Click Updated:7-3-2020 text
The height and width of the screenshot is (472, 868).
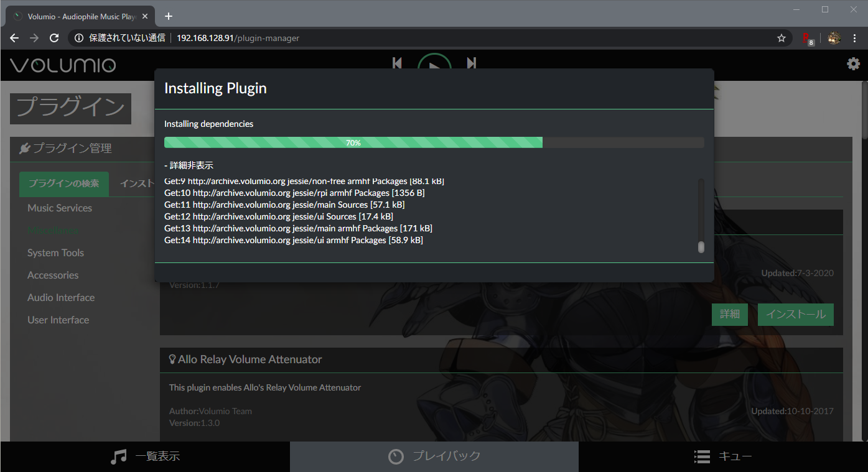click(x=797, y=273)
